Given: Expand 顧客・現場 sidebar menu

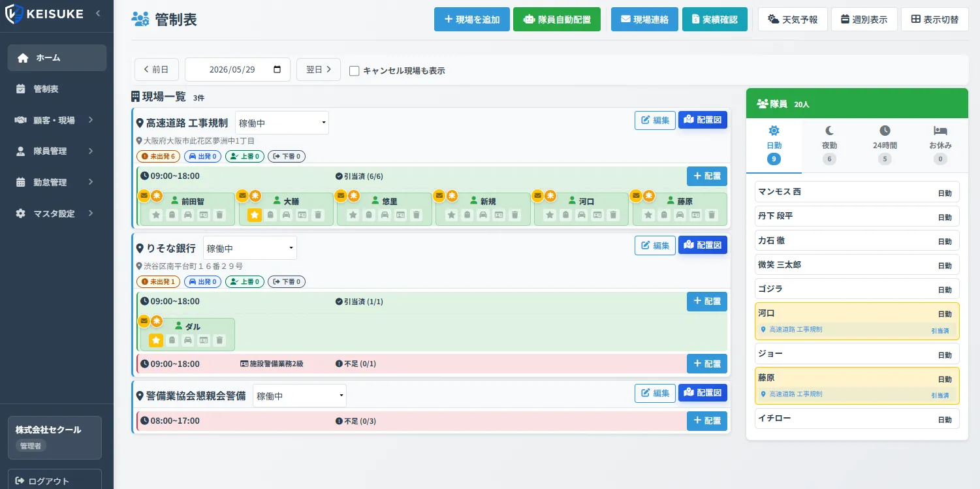Looking at the screenshot, I should click(x=57, y=120).
